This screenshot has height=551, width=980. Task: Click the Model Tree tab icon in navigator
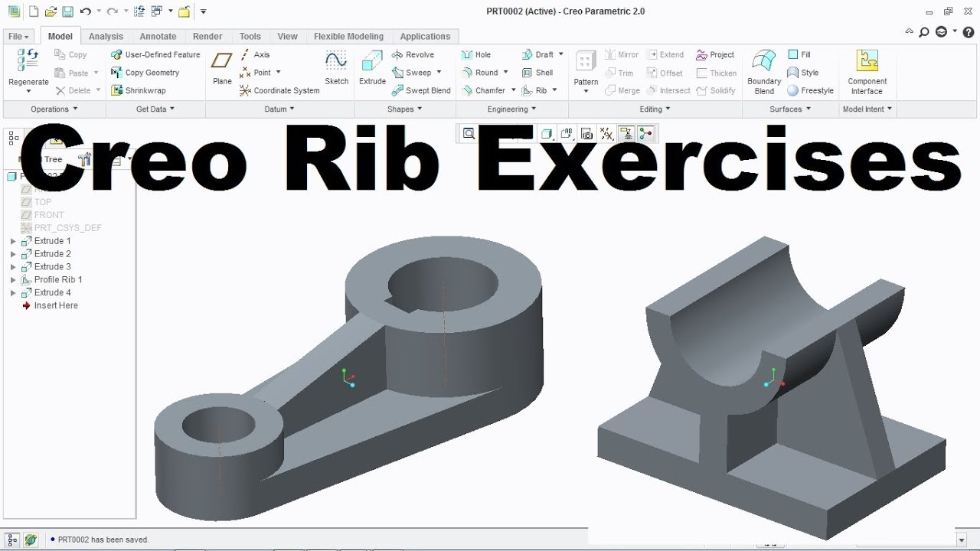point(13,138)
